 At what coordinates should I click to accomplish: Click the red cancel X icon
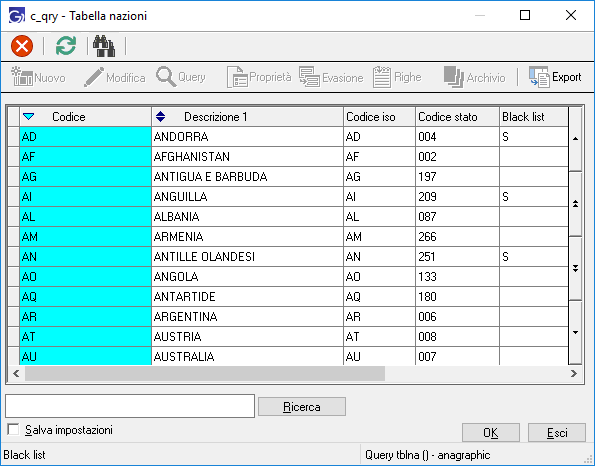22,46
